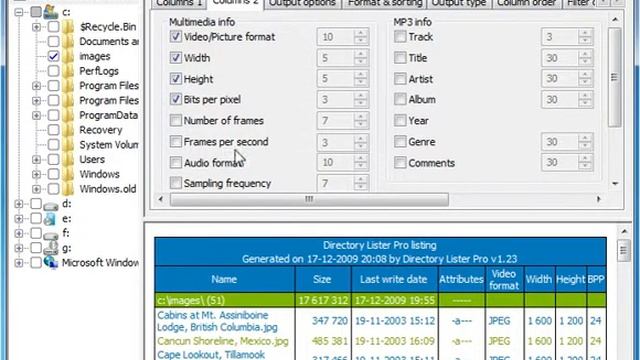Enable the MP3 Artist checkbox

400,78
